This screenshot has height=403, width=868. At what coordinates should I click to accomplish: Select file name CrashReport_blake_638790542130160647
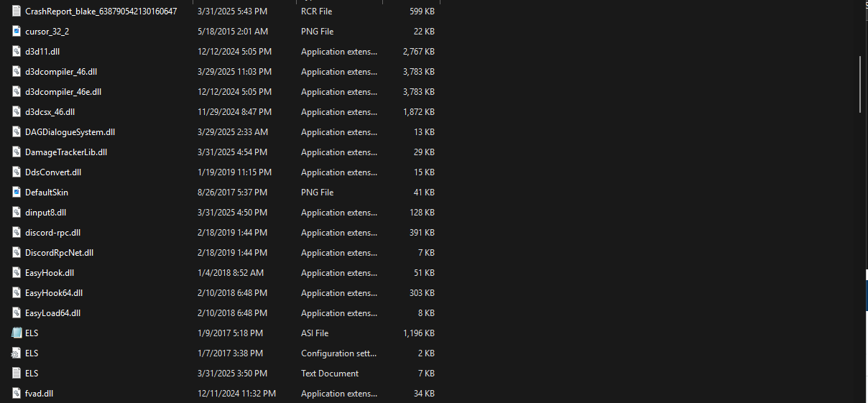pyautogui.click(x=101, y=11)
